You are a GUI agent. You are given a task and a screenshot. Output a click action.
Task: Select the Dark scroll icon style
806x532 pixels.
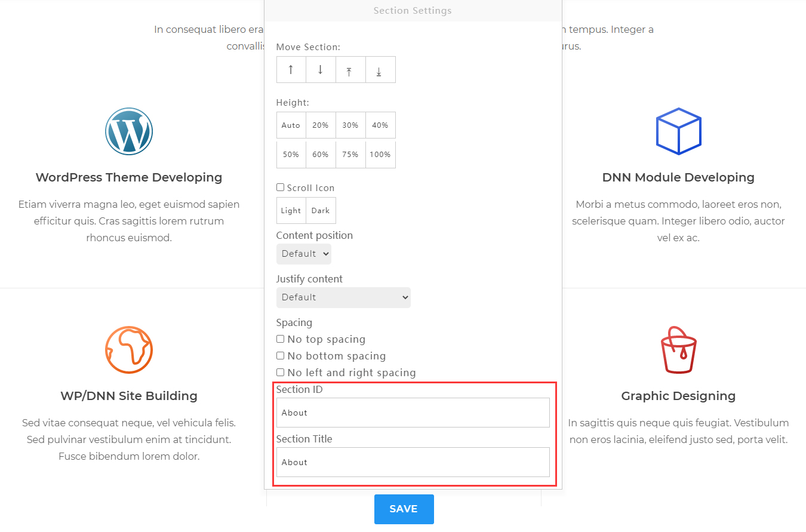coord(321,211)
